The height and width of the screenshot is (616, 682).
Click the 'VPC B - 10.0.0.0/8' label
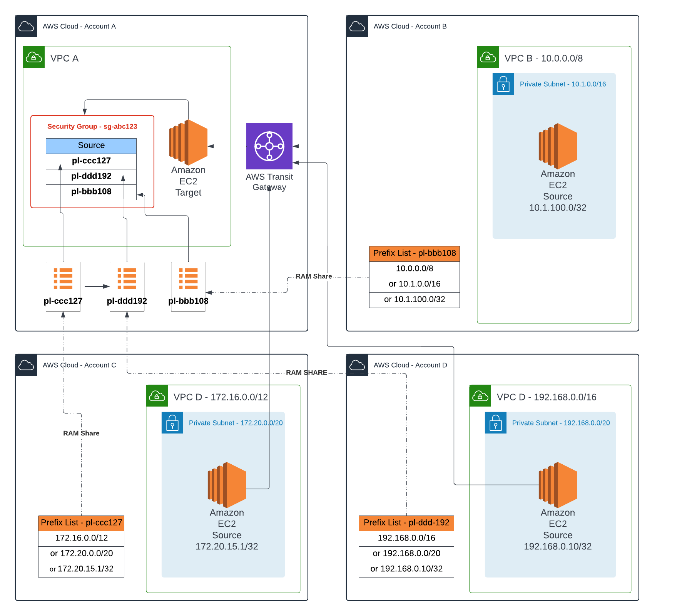pyautogui.click(x=543, y=58)
